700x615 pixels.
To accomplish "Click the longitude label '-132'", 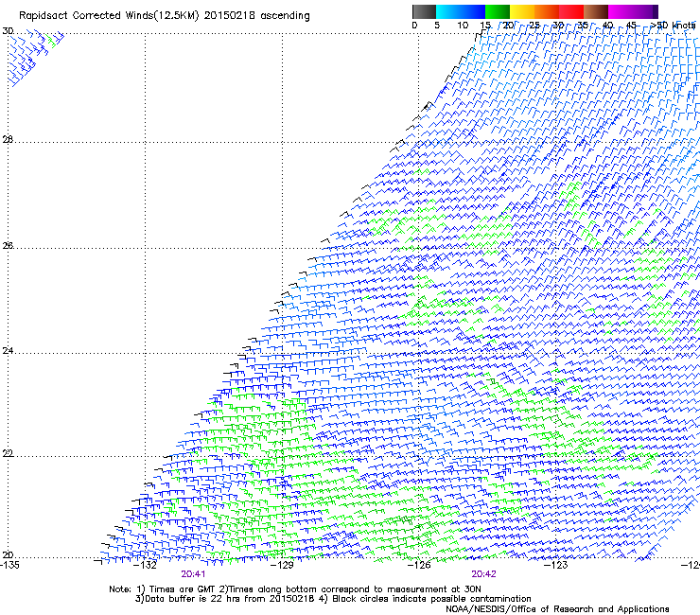I will click(146, 565).
